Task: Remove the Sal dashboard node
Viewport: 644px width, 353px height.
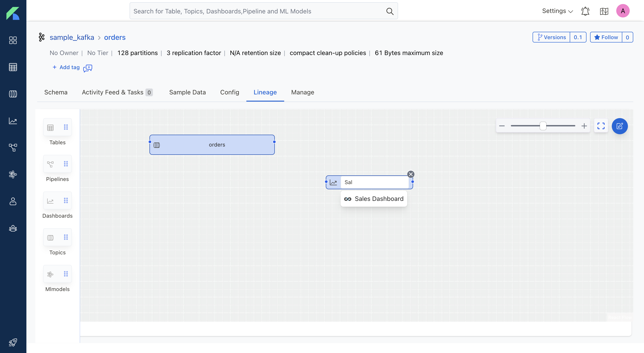Action: tap(411, 174)
